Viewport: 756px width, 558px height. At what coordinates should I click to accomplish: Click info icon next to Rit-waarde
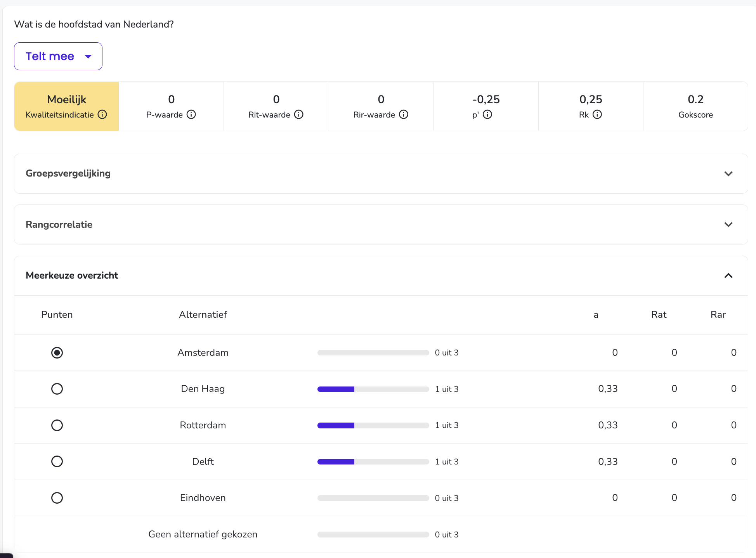(x=299, y=114)
